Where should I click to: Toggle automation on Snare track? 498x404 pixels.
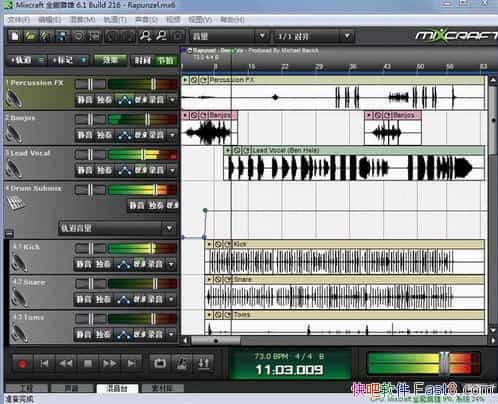[123, 299]
